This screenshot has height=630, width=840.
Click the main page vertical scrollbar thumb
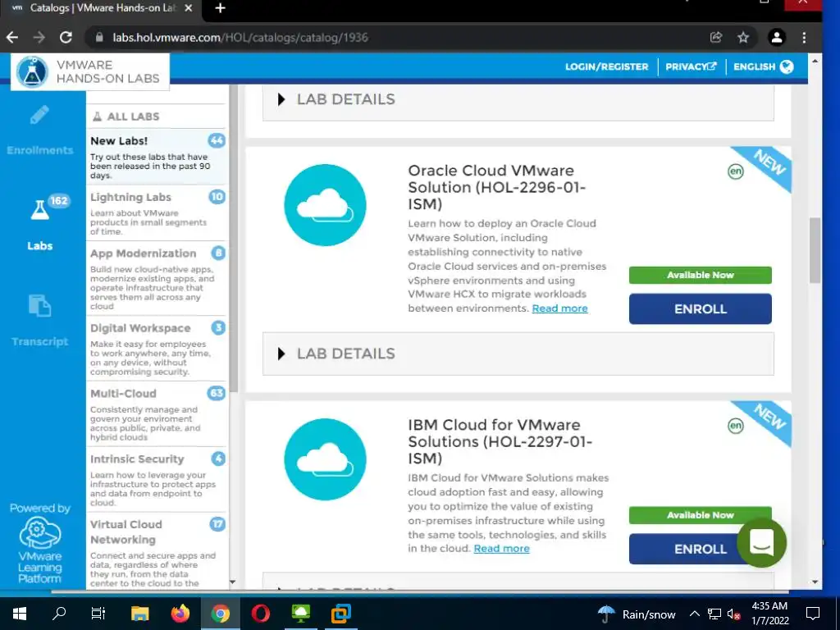(x=815, y=250)
